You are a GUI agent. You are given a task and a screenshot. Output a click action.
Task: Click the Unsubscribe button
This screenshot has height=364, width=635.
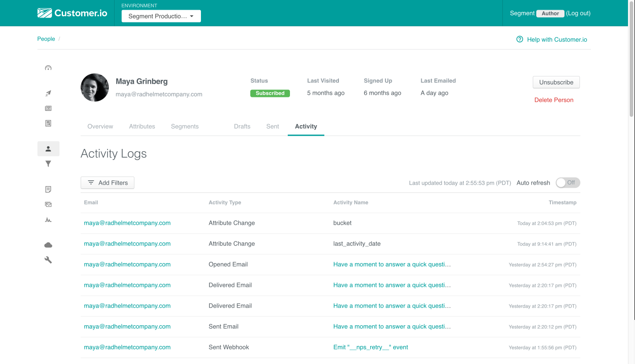[557, 82]
